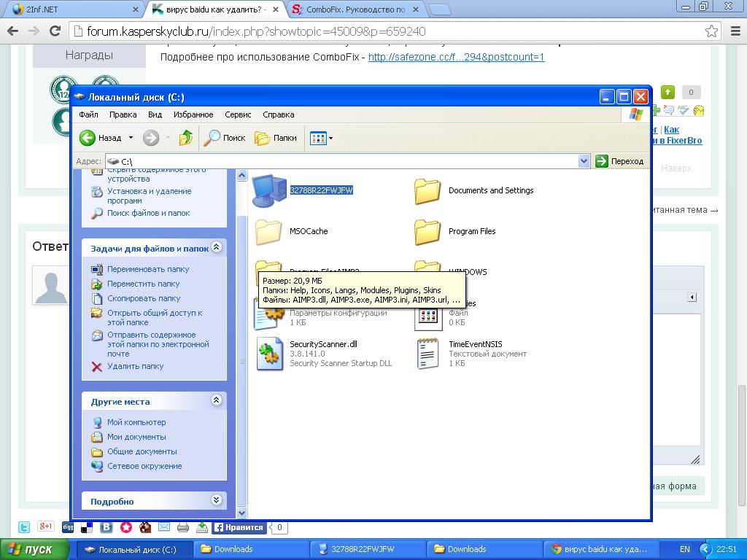Open the Search (Поиск) toolbar button
The width and height of the screenshot is (747, 560).
(x=225, y=138)
